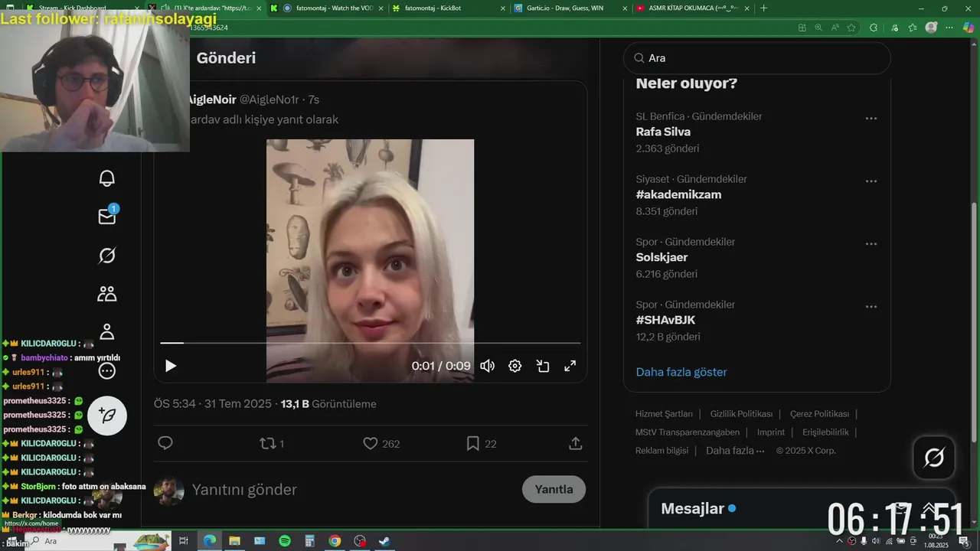Open the Solskjaer trending topic

661,257
